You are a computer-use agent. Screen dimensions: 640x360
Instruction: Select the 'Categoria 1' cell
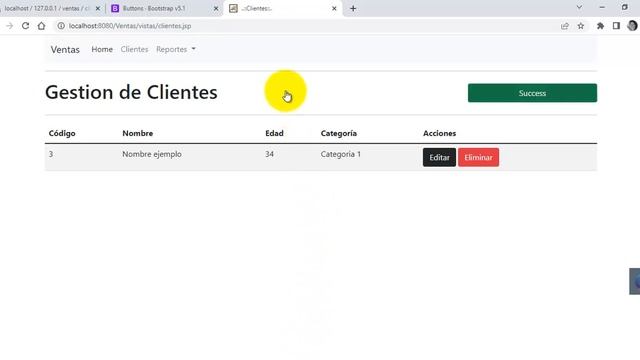coord(341,154)
